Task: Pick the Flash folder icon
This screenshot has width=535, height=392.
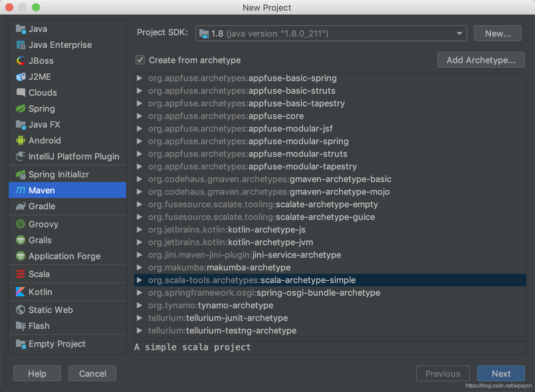Action: 21,326
